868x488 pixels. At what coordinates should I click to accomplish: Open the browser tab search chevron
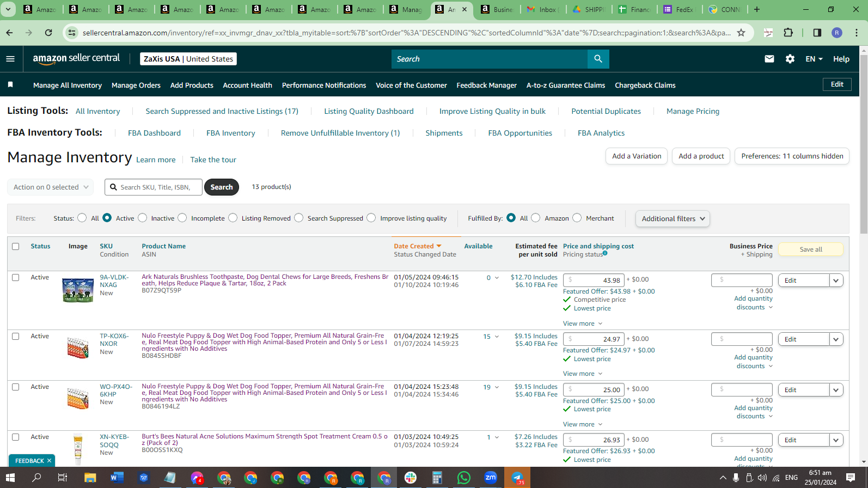pos(8,9)
